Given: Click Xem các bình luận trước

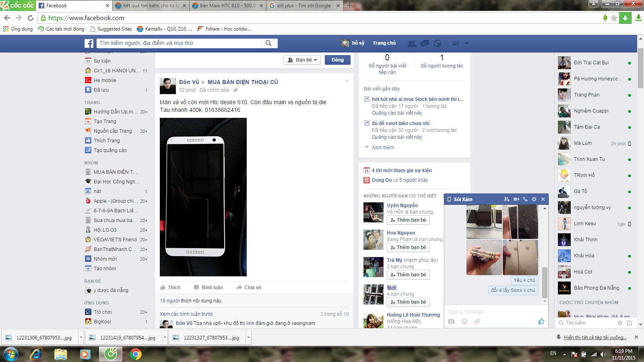Looking at the screenshot, I should (186, 314).
